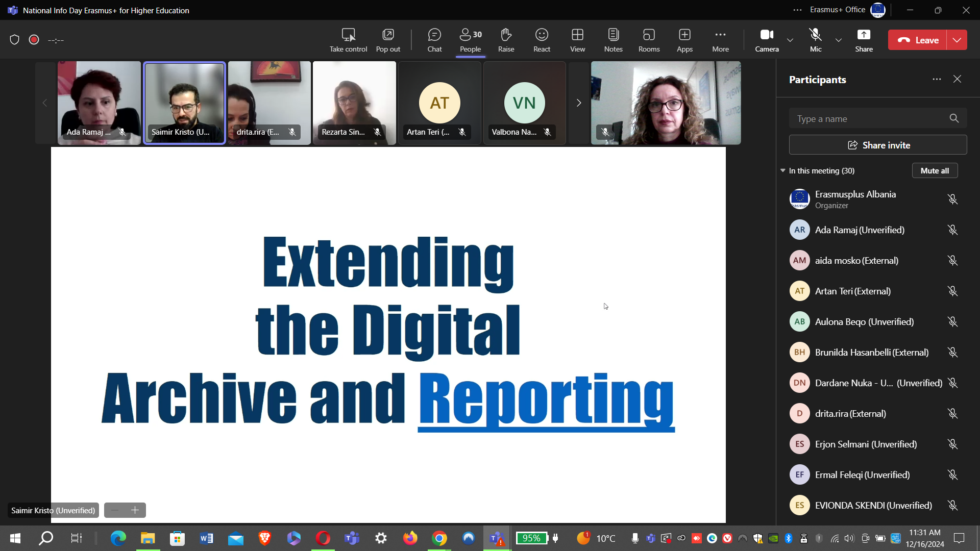The image size is (980, 551).
Task: Open meeting Notes
Action: coord(613,40)
